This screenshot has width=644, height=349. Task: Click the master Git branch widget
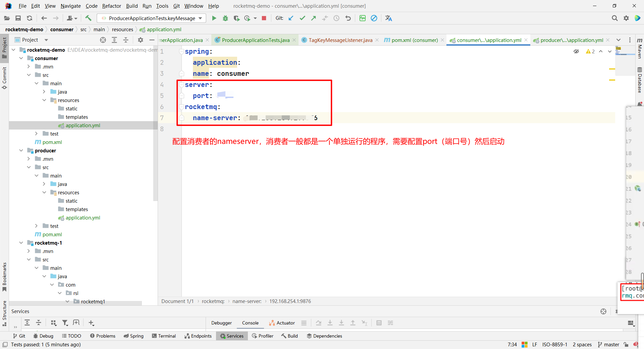(608, 345)
